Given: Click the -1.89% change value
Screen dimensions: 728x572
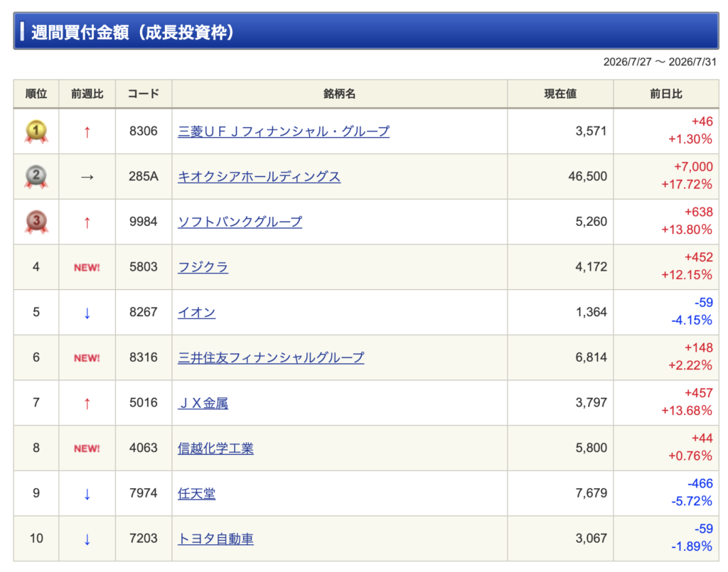Looking at the screenshot, I should (x=692, y=546).
